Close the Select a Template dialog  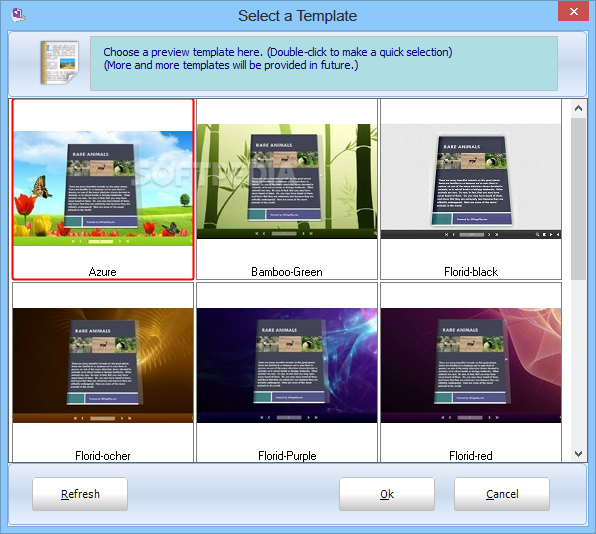pyautogui.click(x=574, y=11)
